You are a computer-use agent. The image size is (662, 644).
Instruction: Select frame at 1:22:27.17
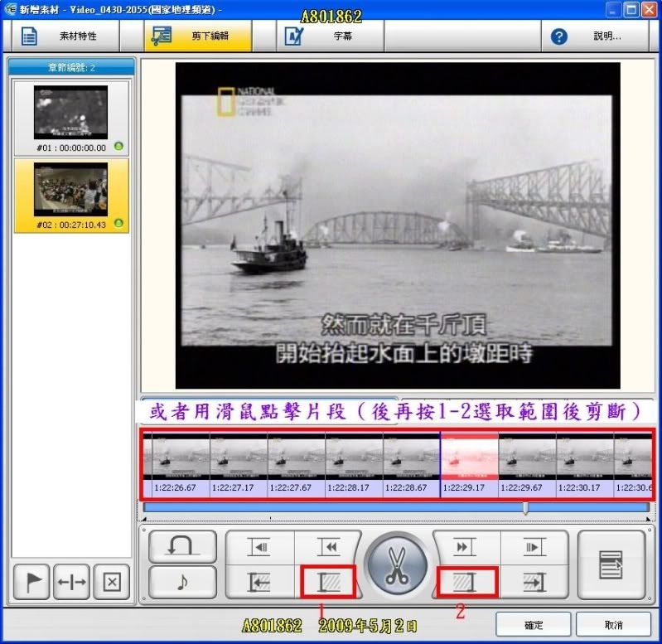click(x=239, y=464)
